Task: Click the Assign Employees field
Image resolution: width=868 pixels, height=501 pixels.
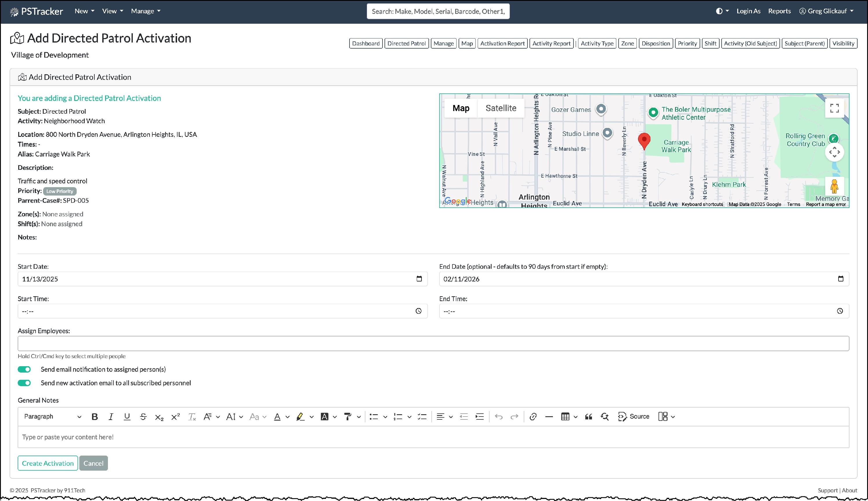Action: click(433, 343)
